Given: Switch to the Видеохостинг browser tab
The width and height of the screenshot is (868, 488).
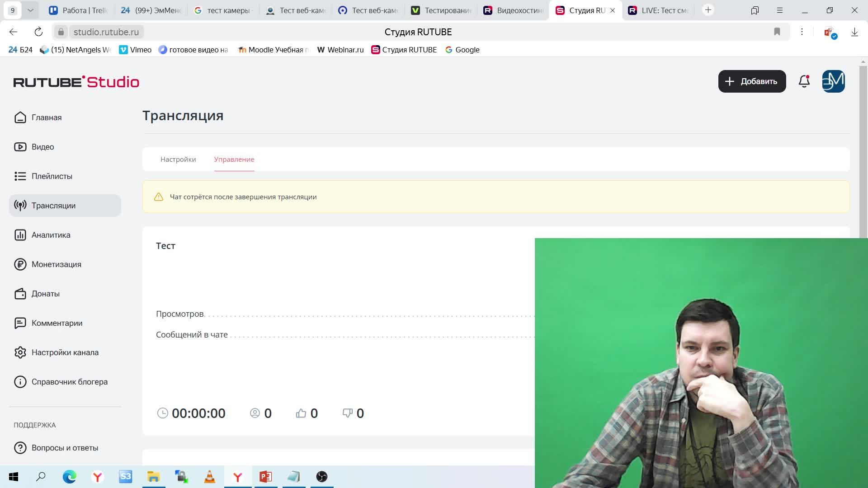Looking at the screenshot, I should point(514,10).
